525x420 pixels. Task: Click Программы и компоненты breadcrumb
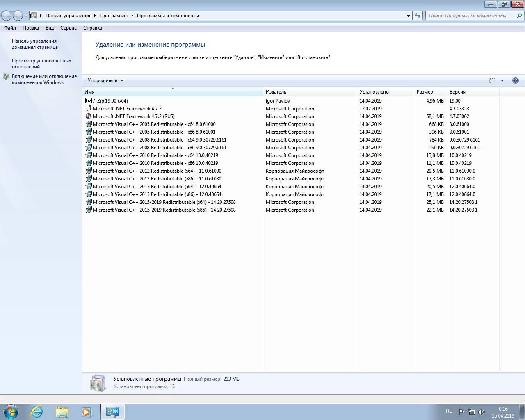coord(168,16)
